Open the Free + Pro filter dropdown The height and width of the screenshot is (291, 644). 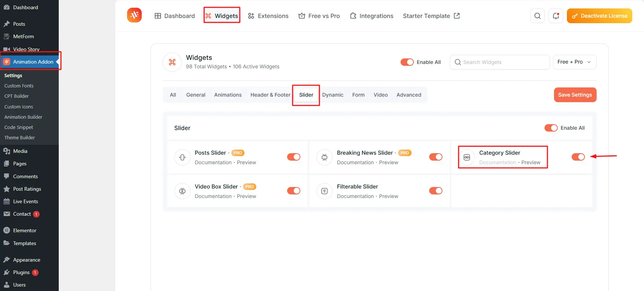coord(575,62)
